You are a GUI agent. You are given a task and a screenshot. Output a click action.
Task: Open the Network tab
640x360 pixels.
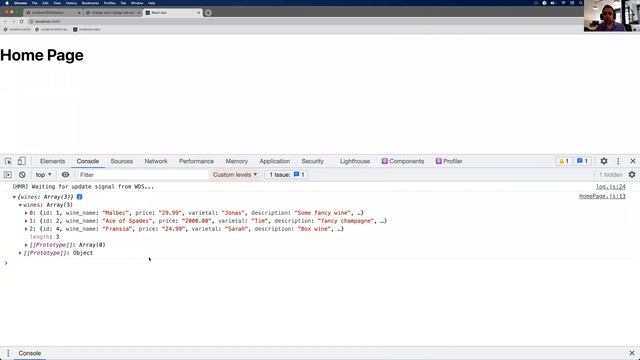(156, 161)
